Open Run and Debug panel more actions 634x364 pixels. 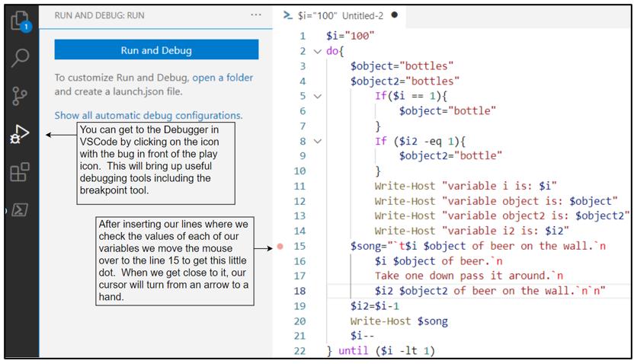255,15
